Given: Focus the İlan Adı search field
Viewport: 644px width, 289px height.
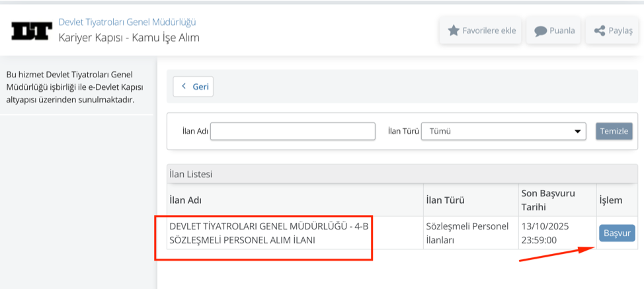Looking at the screenshot, I should click(x=292, y=131).
